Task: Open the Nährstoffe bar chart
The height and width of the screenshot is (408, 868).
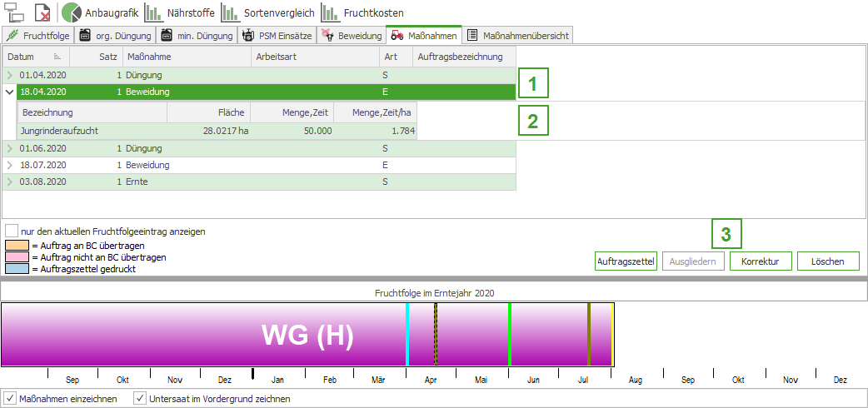Action: coord(179,12)
